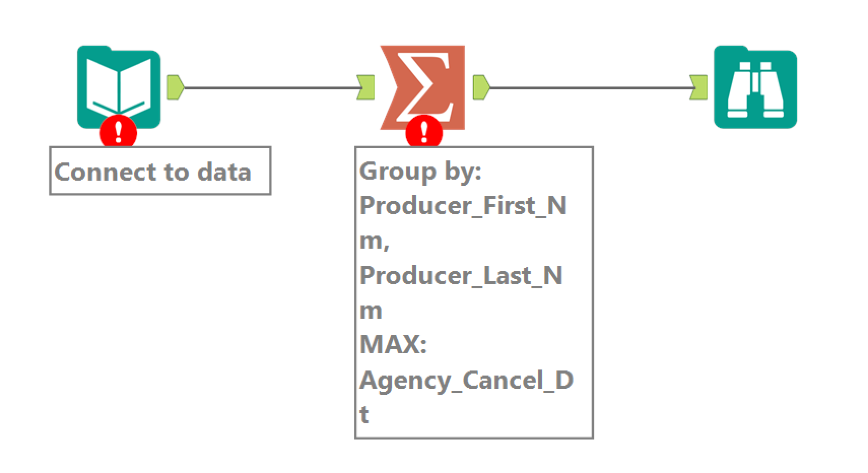Select the Browse binoculars tool
The height and width of the screenshot is (473, 868).
(x=755, y=87)
